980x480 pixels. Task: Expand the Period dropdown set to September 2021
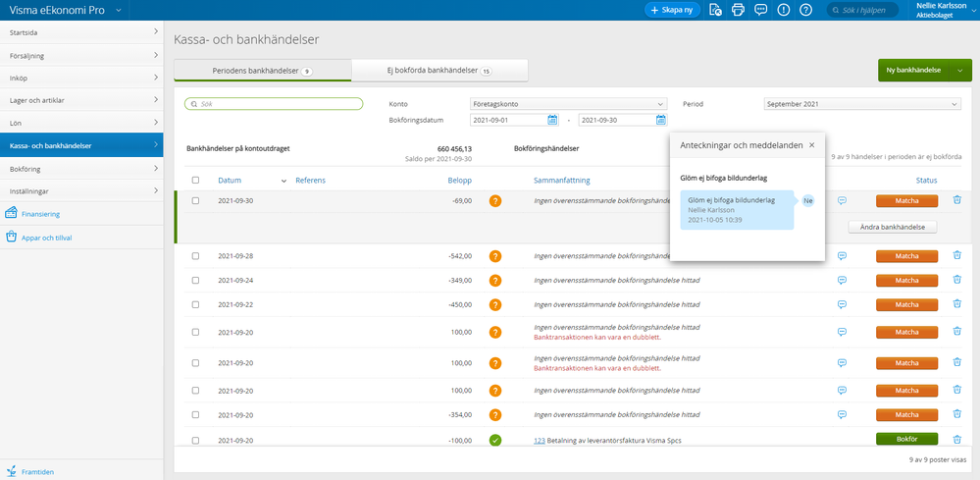861,103
